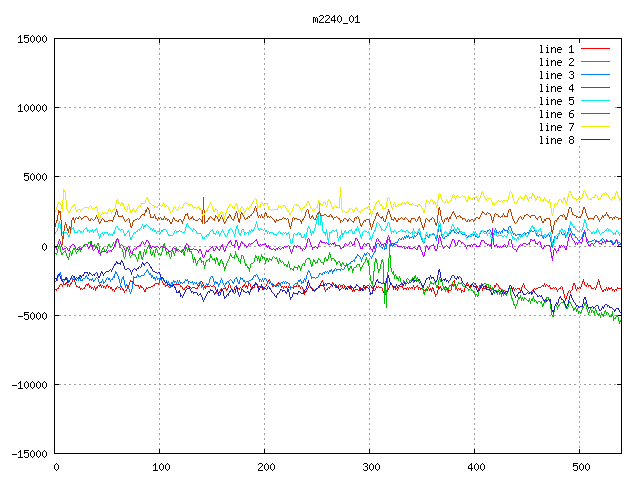Click the "line 6" legend label
Image resolution: width=640 pixels, height=480 pixels.
557,114
